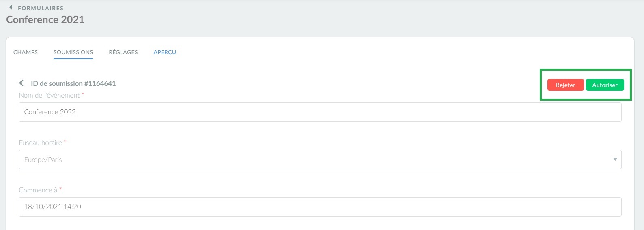Click the Conference 2021 form title
This screenshot has width=644, height=230.
[x=45, y=20]
